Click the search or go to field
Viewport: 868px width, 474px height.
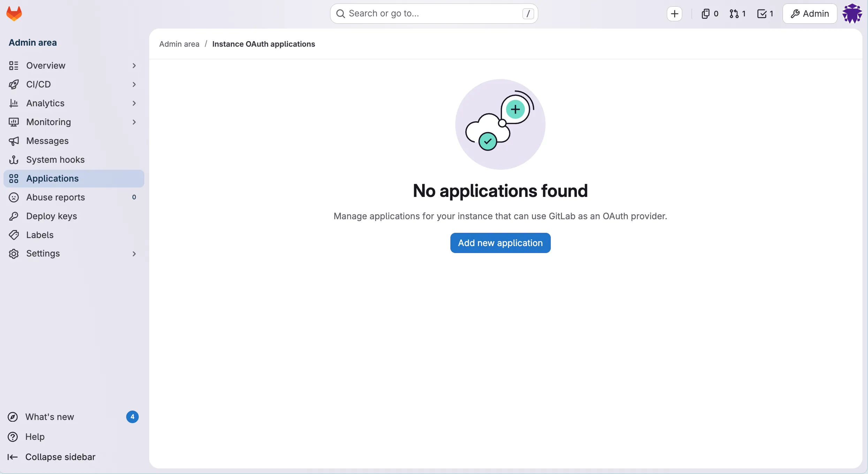point(434,13)
